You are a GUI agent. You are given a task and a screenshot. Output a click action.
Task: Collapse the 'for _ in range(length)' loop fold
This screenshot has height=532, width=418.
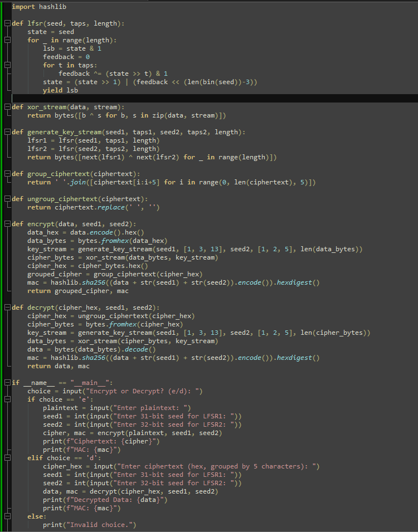click(7, 40)
